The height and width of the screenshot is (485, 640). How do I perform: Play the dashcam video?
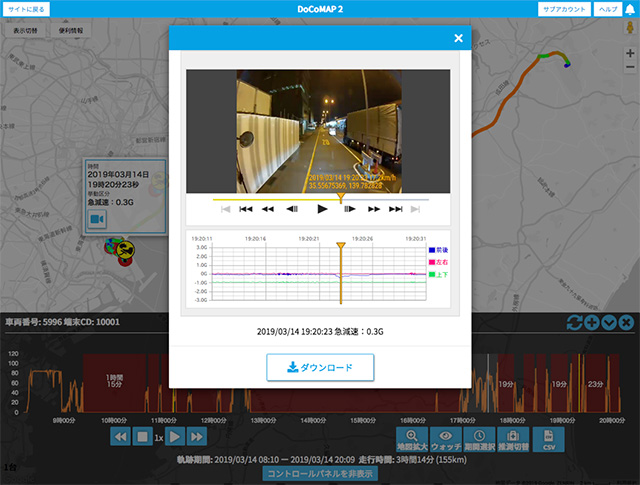tap(321, 209)
